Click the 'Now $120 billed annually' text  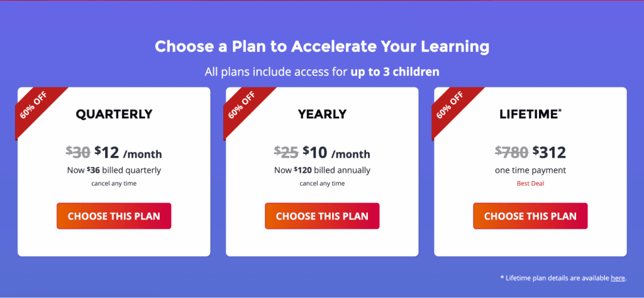coord(322,170)
